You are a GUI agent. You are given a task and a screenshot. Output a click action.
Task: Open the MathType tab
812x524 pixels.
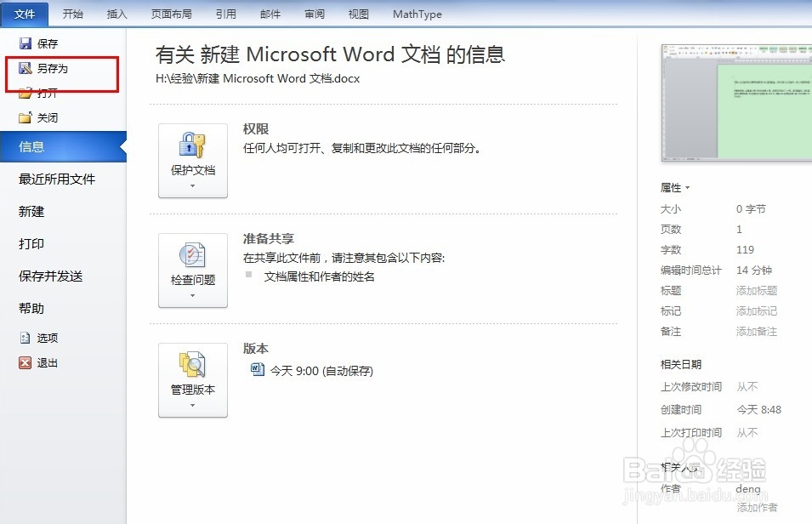pos(417,14)
